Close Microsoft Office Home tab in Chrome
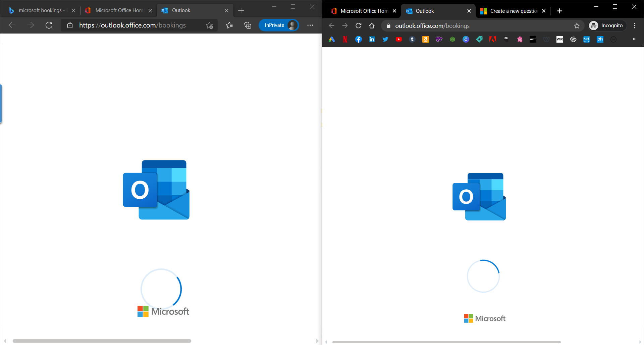This screenshot has width=644, height=345. coord(394,11)
